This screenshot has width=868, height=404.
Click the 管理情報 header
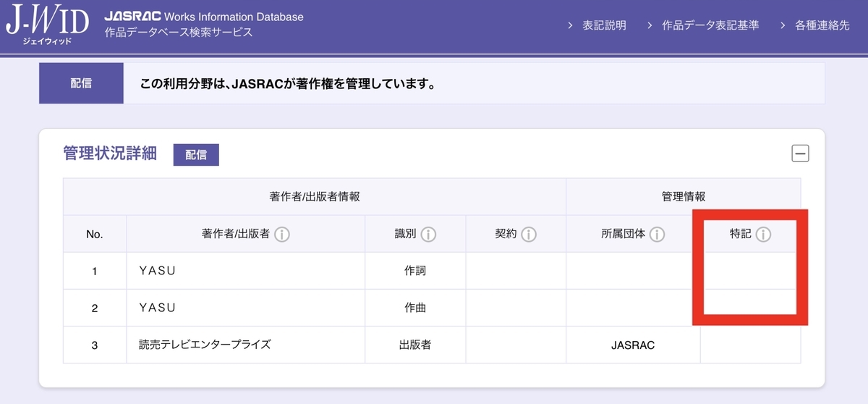tap(684, 196)
